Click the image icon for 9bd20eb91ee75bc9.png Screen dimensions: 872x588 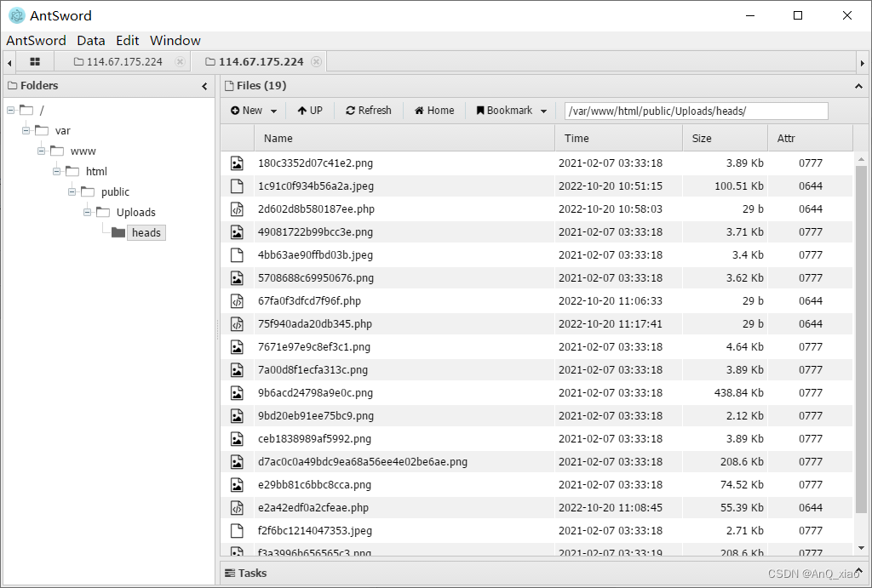tap(237, 416)
